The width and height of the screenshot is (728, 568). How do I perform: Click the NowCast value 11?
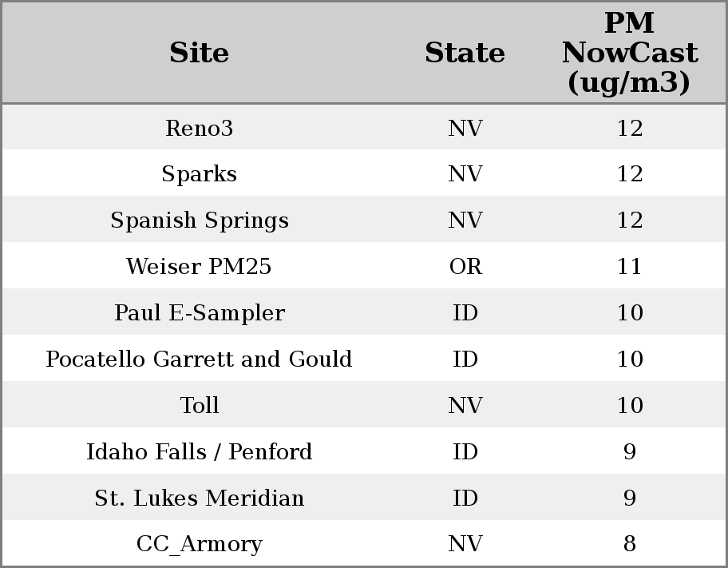coord(629,267)
